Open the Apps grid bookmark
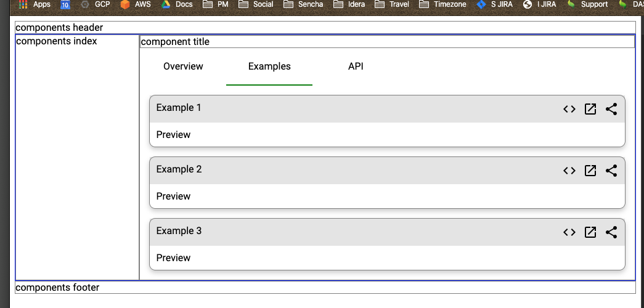 (35, 4)
